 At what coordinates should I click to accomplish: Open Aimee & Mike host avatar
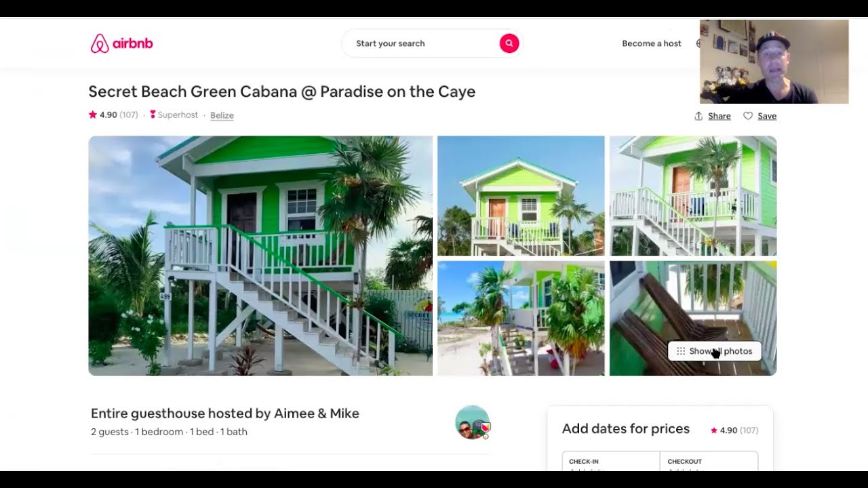coord(473,422)
